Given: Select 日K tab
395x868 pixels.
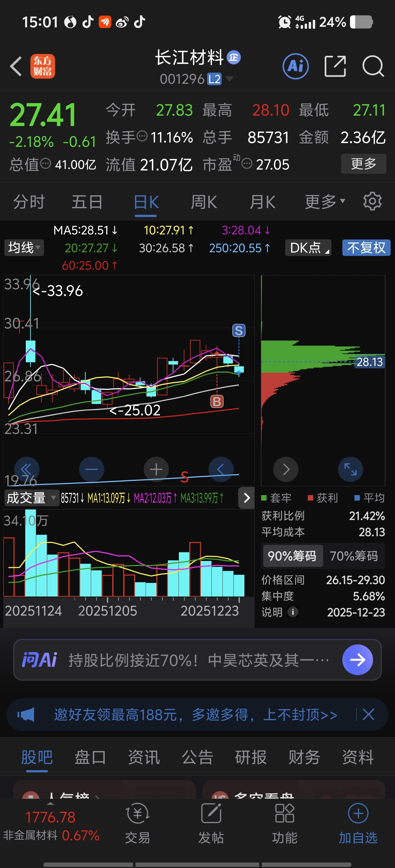Looking at the screenshot, I should [x=146, y=201].
